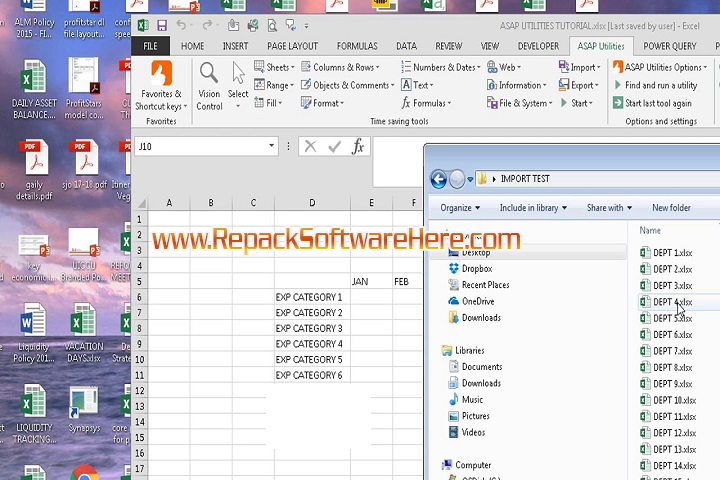Click cell with EXP CATEGORY 1
The height and width of the screenshot is (480, 720).
click(x=312, y=297)
